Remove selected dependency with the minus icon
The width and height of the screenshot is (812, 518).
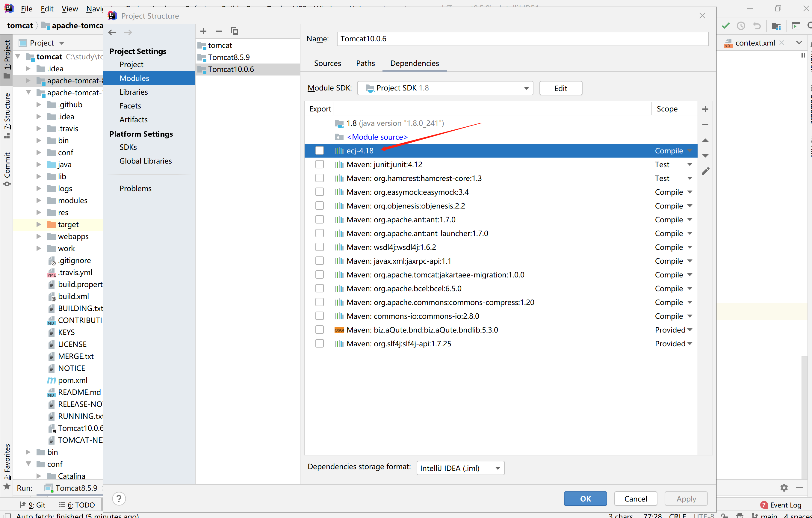coord(705,124)
